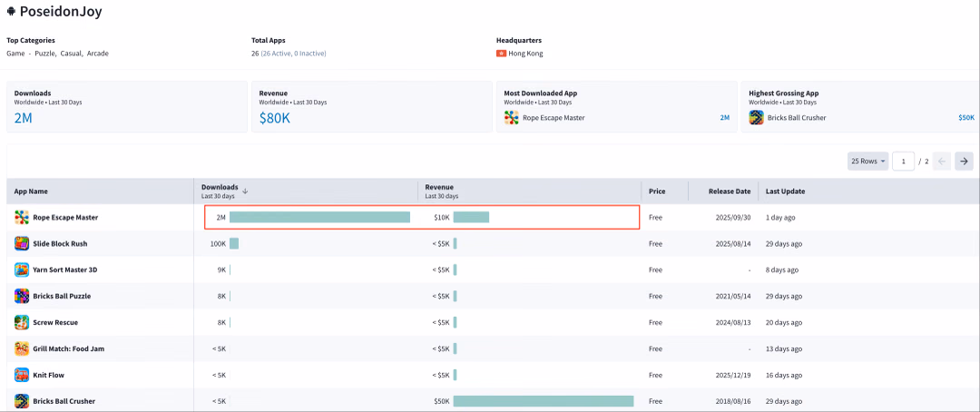Open the Grill Match: Food Jam link
Image resolution: width=980 pixels, height=412 pixels.
click(x=69, y=348)
